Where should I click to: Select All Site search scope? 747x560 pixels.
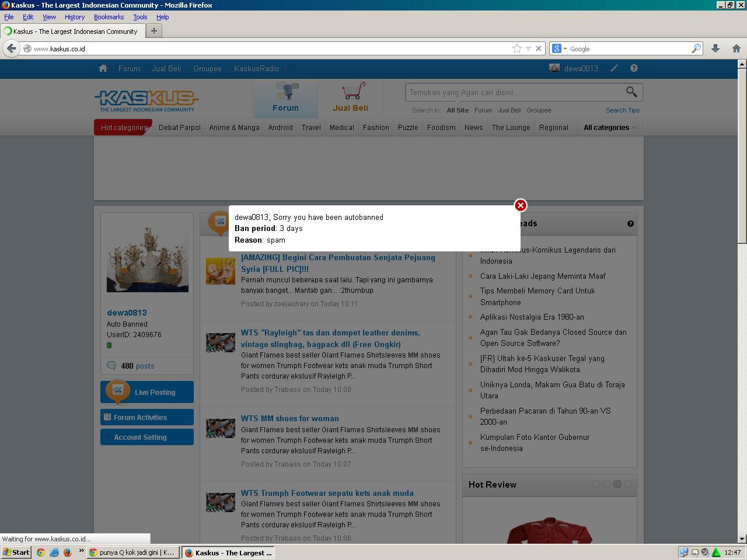coord(458,110)
